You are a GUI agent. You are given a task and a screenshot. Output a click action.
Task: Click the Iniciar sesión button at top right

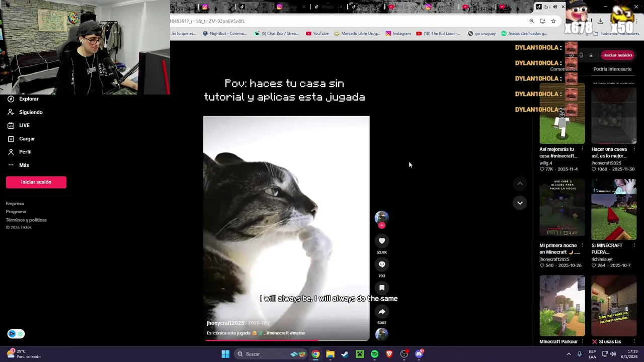[x=617, y=55]
